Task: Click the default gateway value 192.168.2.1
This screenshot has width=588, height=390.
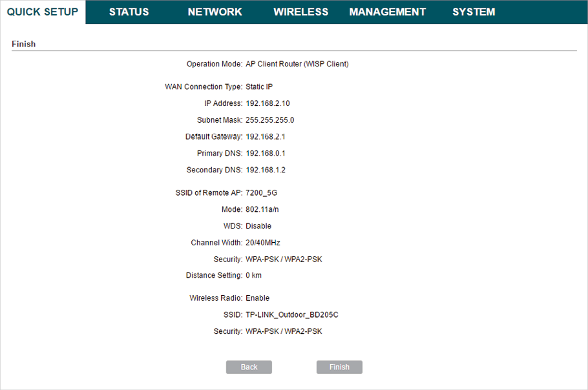Action: pos(265,137)
